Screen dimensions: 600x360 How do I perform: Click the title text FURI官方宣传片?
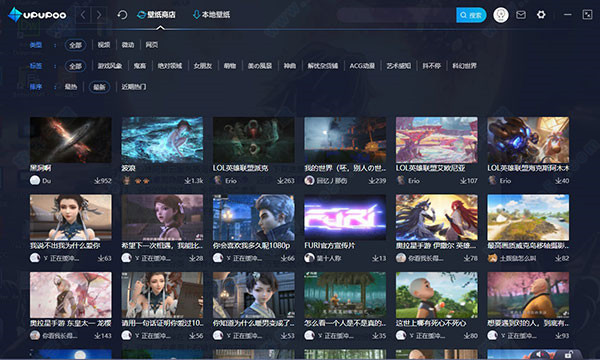(x=329, y=246)
